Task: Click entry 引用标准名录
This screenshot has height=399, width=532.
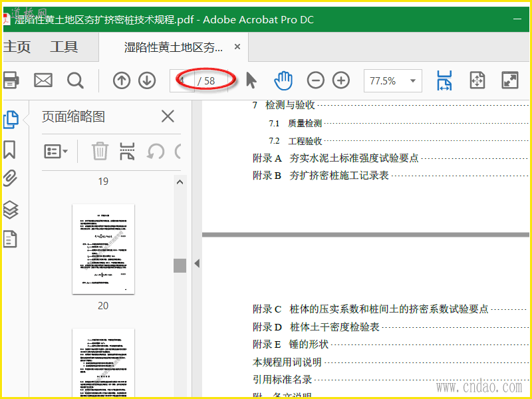Action: pyautogui.click(x=282, y=379)
